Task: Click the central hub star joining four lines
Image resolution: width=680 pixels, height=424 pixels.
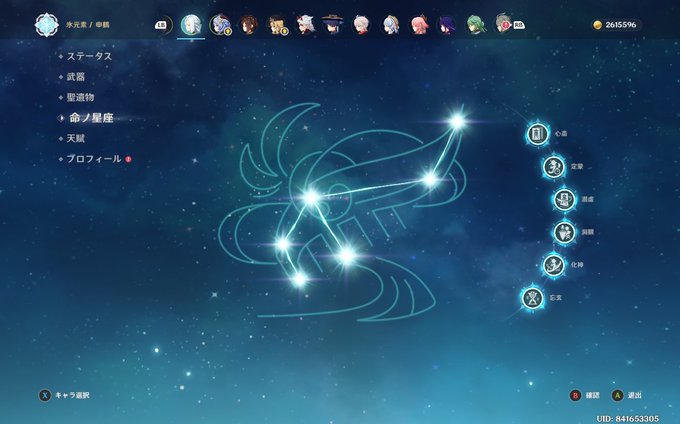Action: (311, 198)
